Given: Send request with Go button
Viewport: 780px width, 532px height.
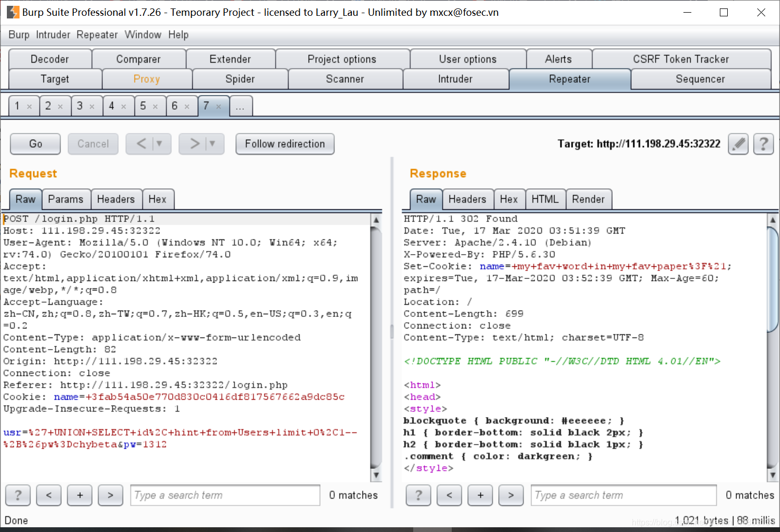Looking at the screenshot, I should coord(35,144).
